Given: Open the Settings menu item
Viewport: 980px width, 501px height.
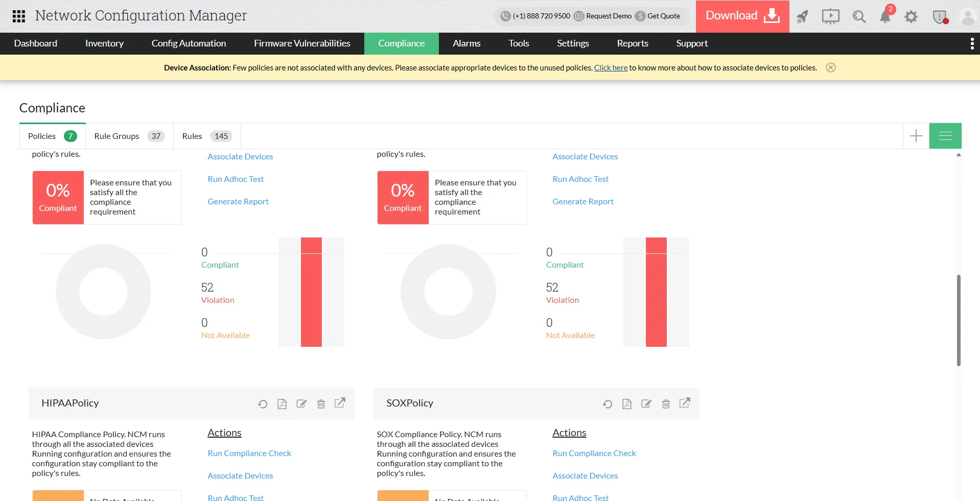Looking at the screenshot, I should pos(573,43).
